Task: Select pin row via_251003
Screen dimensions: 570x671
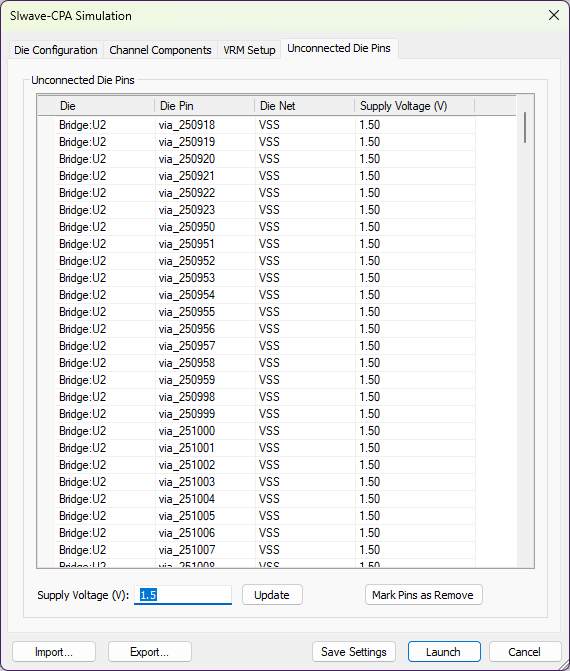Action: 265,482
